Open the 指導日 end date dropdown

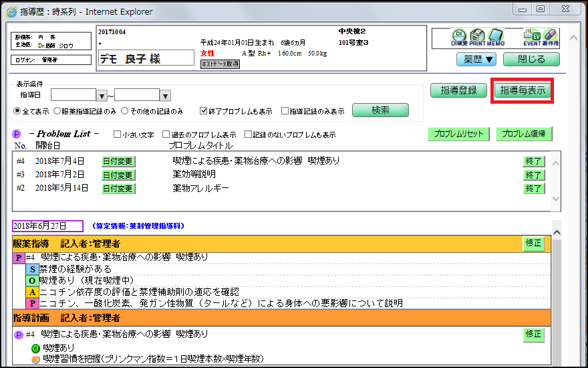[165, 96]
